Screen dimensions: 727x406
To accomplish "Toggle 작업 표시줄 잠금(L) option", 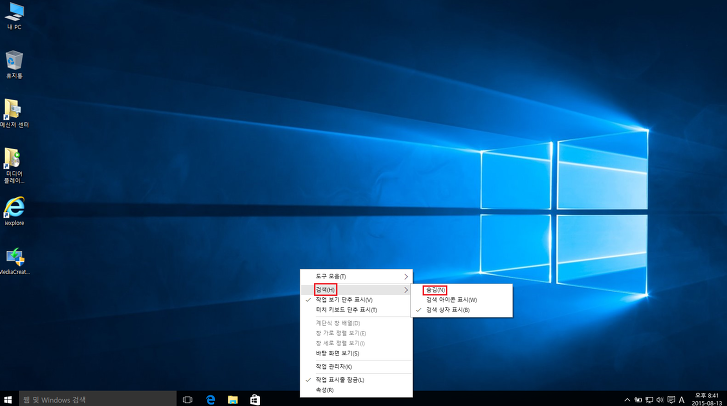I will [x=356, y=380].
